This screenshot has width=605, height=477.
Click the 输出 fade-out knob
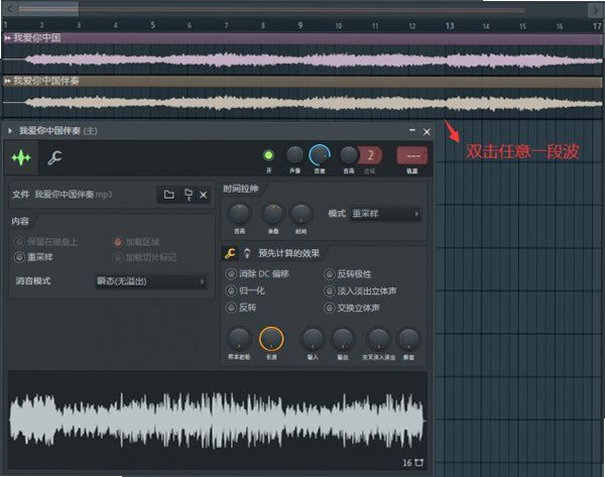[x=343, y=339]
